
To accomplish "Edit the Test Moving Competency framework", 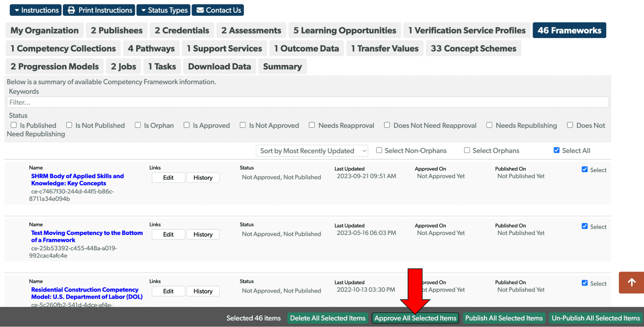I will (x=168, y=234).
